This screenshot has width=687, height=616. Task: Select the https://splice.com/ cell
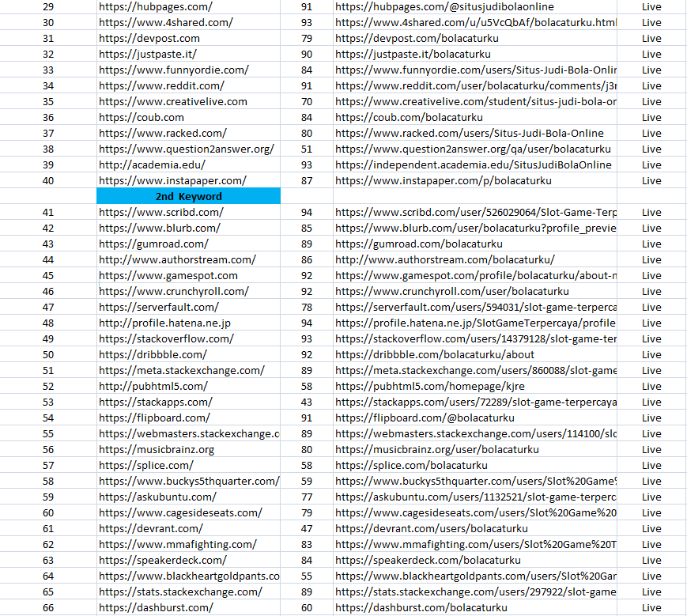pyautogui.click(x=188, y=465)
